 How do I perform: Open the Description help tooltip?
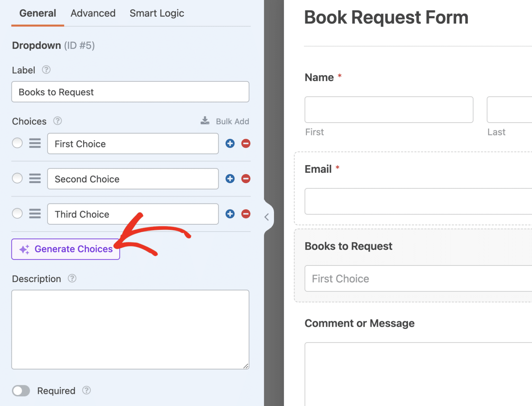point(72,278)
